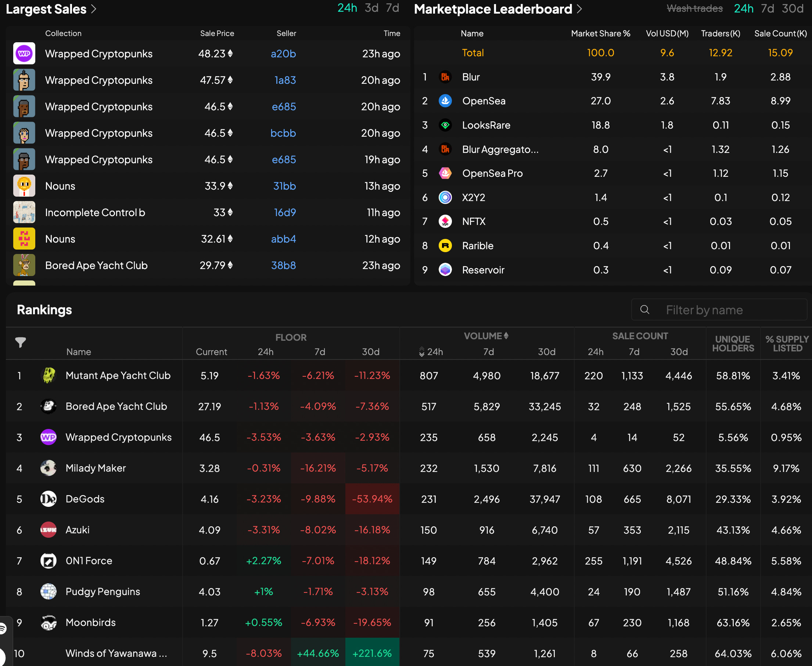Open seller 38b8 link
Viewport: 812px width, 666px height.
[x=283, y=265]
